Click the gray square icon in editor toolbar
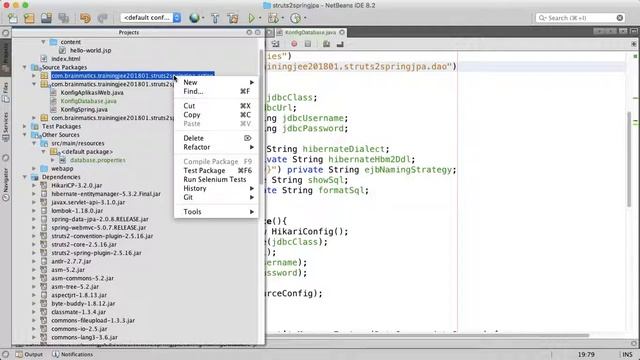This screenshot has height=360, width=640. pos(308,44)
